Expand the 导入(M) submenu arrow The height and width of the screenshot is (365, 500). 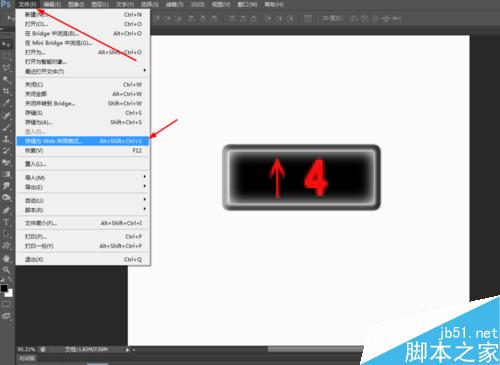click(x=144, y=176)
